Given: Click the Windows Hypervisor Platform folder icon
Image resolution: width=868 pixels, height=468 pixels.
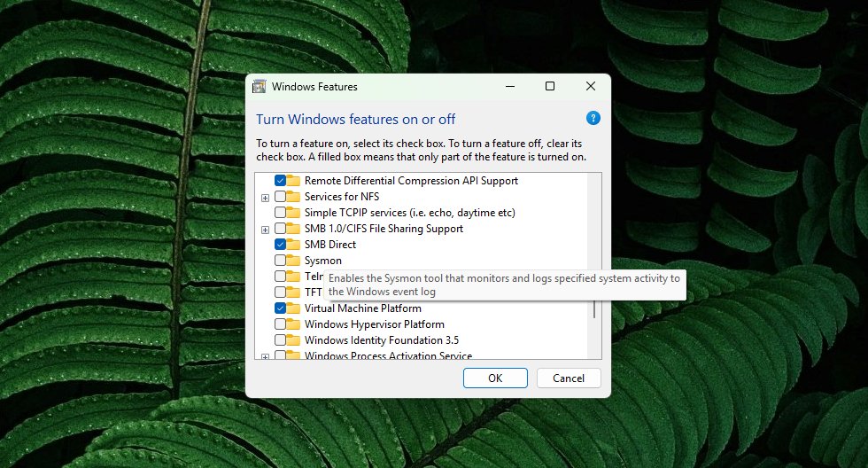Looking at the screenshot, I should [x=294, y=324].
